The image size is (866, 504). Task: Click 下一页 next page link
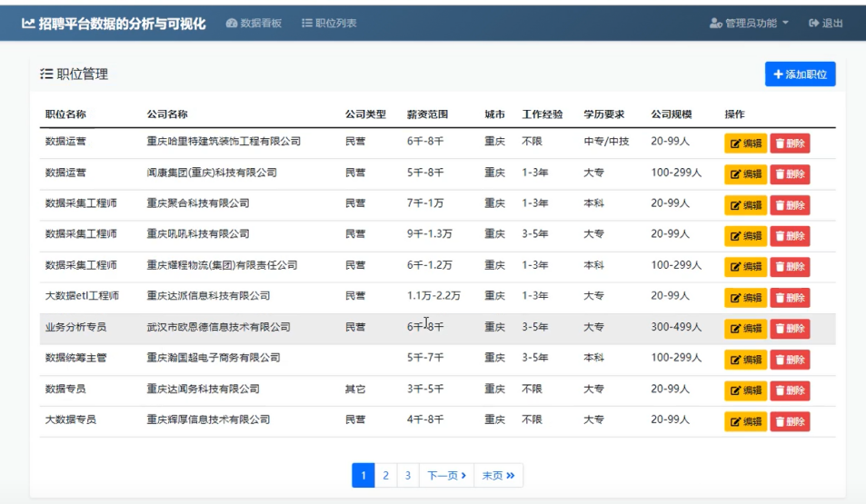click(x=446, y=475)
